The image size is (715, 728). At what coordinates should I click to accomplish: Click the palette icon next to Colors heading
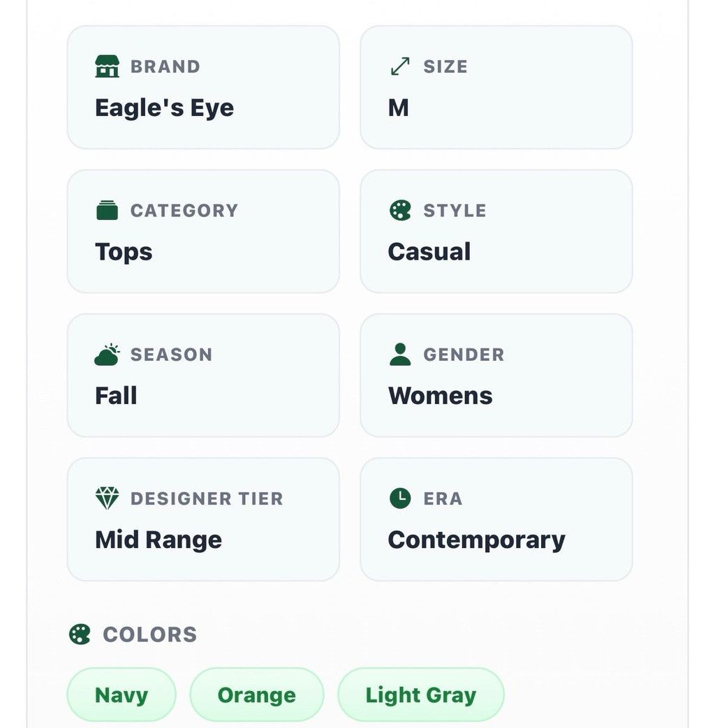80,634
